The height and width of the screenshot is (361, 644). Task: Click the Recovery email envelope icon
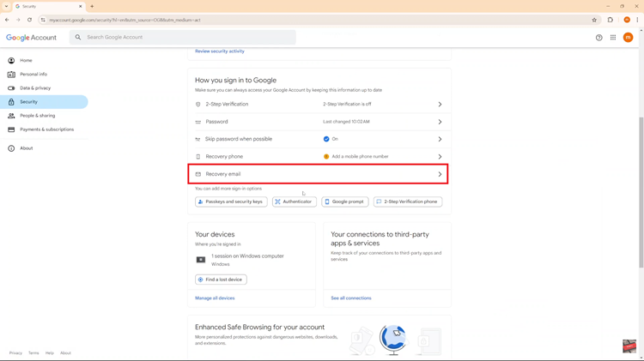click(198, 174)
